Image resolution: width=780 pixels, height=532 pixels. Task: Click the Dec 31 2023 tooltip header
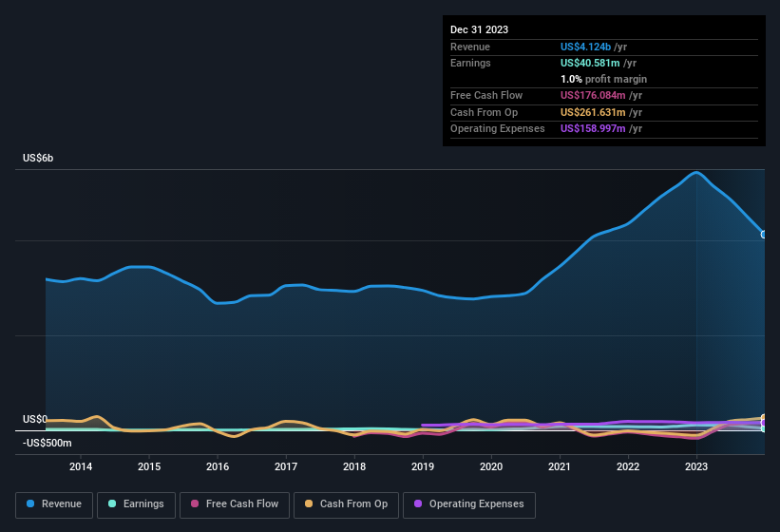click(479, 29)
